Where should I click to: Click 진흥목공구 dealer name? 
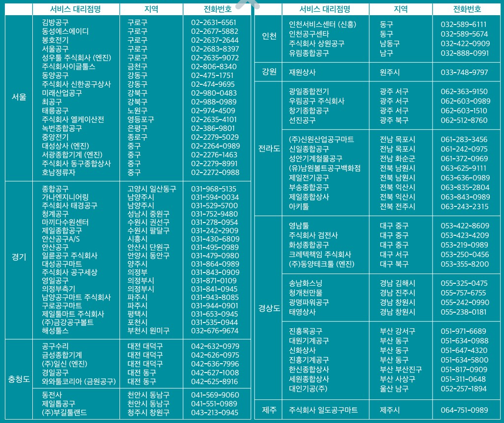pos(305,331)
